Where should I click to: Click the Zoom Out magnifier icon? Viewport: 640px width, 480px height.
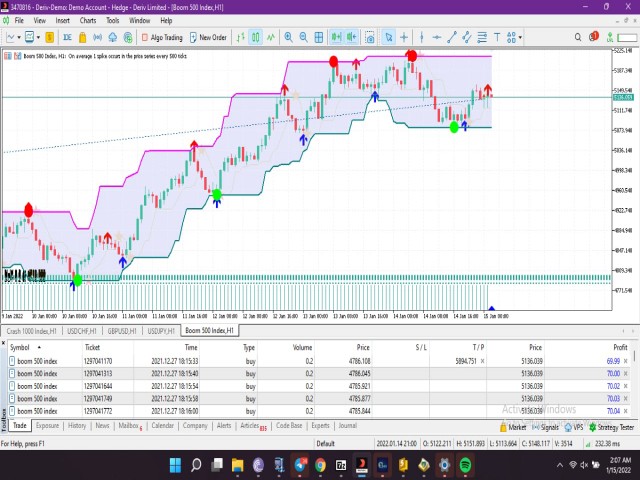(x=303, y=38)
